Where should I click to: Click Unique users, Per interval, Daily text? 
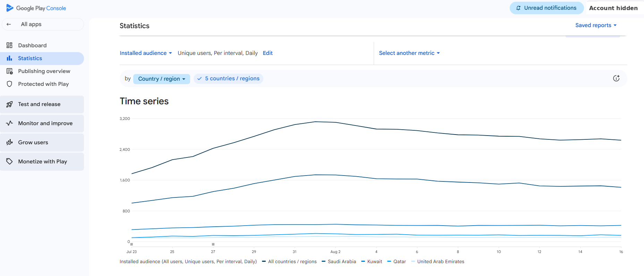[218, 53]
